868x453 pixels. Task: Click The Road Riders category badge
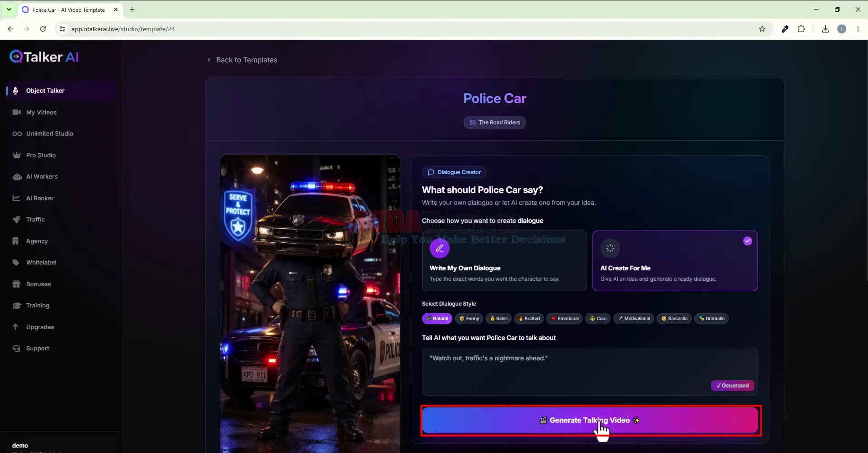point(494,123)
